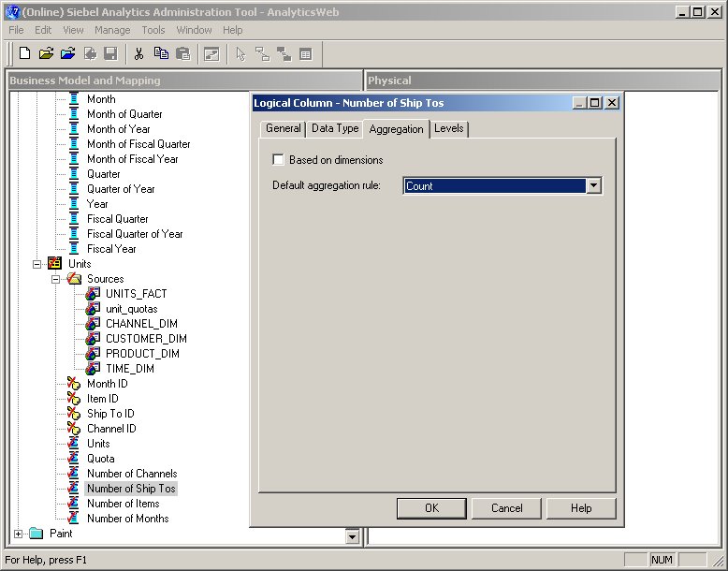Click the Ship To ID key icon
Screen dimensions: 728x571
tap(73, 413)
